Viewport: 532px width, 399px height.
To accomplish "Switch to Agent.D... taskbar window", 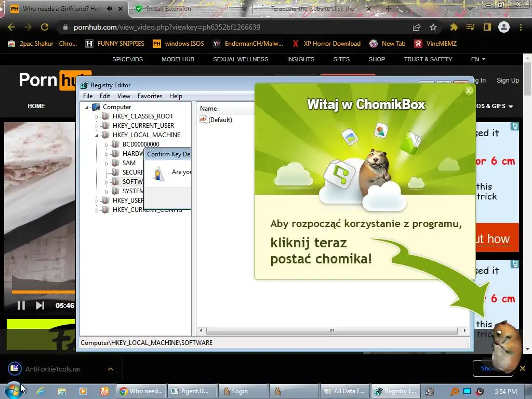I will pos(192,391).
